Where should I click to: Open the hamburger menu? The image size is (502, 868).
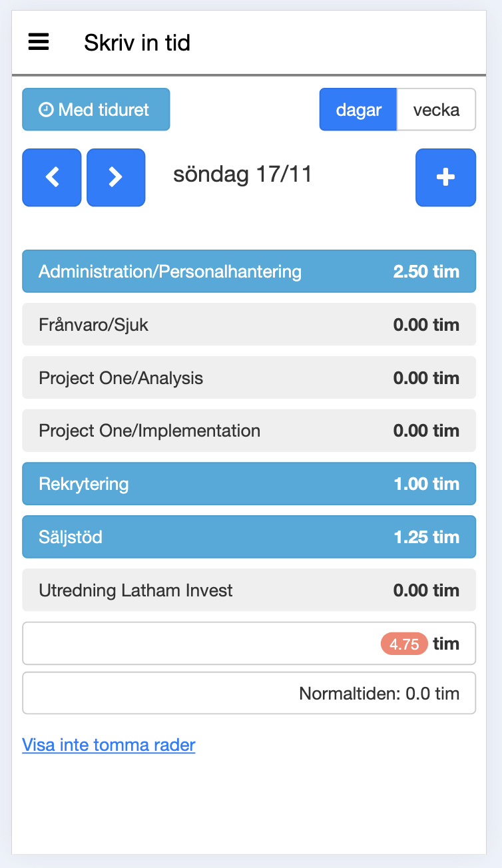[39, 43]
